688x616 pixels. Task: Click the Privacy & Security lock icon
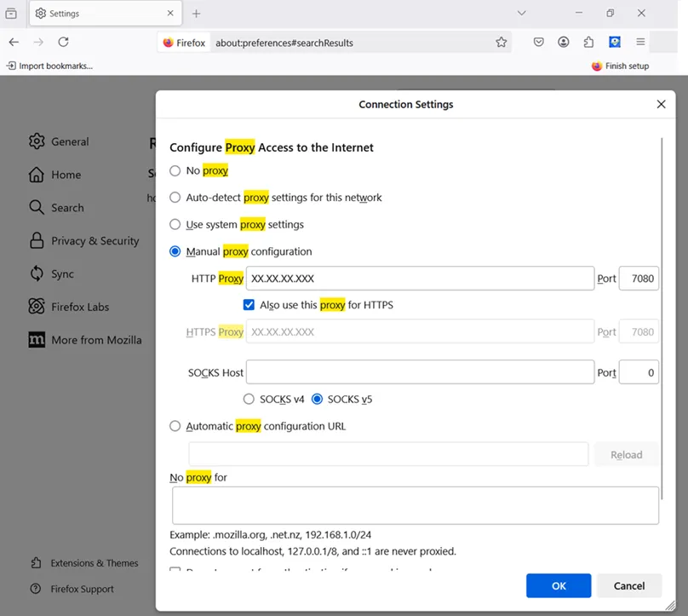tap(37, 240)
